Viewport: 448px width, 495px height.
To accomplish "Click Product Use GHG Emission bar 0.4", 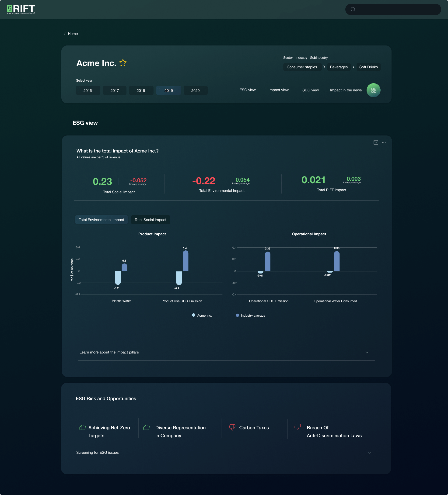I will pyautogui.click(x=185, y=261).
